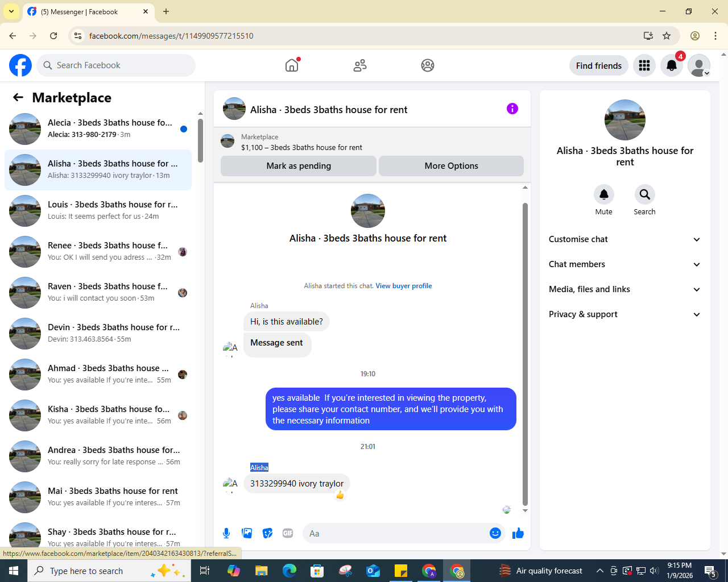Image resolution: width=728 pixels, height=582 pixels.
Task: Click Mark as pending button
Action: (299, 166)
